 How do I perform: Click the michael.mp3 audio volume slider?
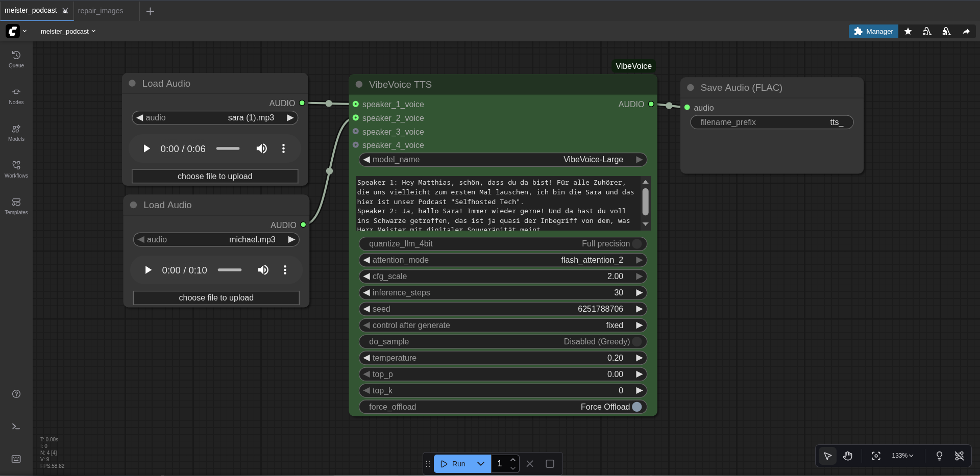click(x=230, y=270)
